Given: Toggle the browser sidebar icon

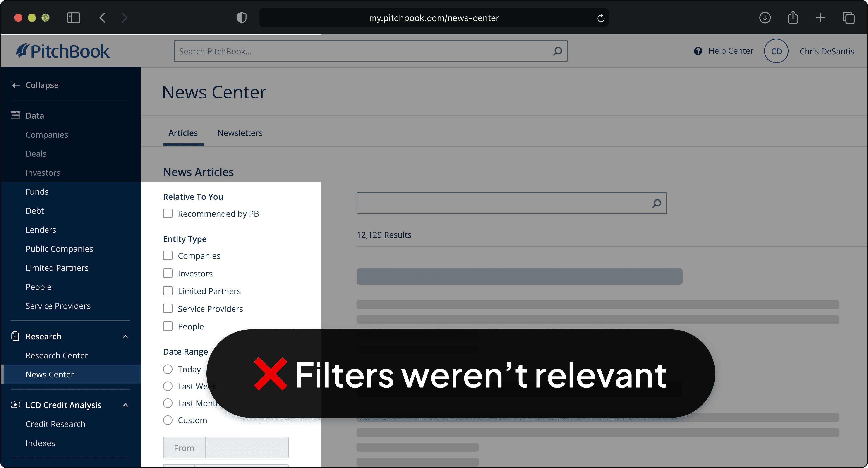Looking at the screenshot, I should pos(73,17).
